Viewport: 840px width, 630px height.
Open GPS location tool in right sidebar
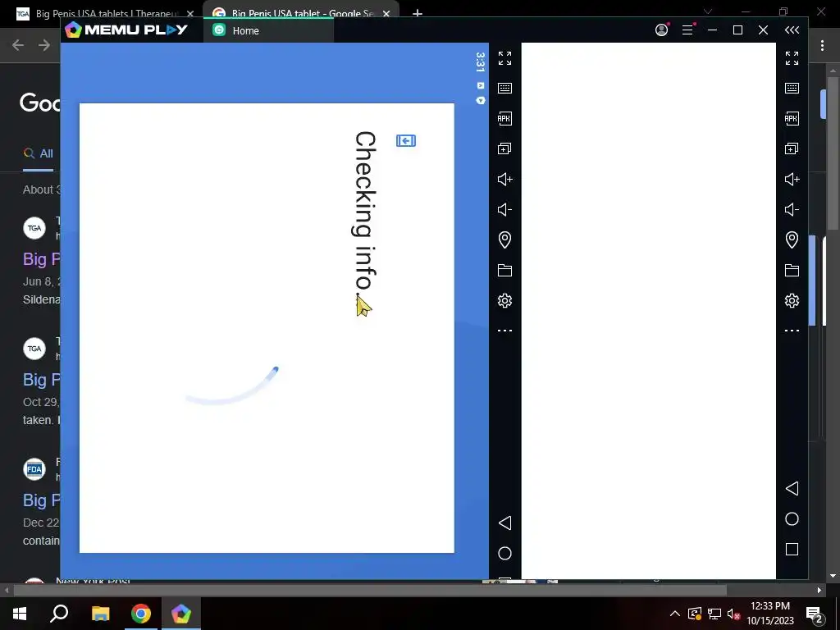[792, 240]
